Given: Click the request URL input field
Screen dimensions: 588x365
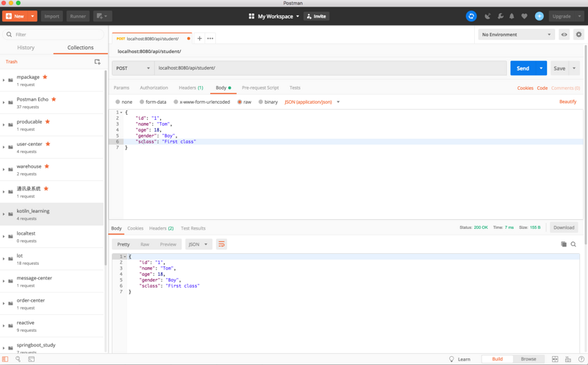Looking at the screenshot, I should [330, 68].
